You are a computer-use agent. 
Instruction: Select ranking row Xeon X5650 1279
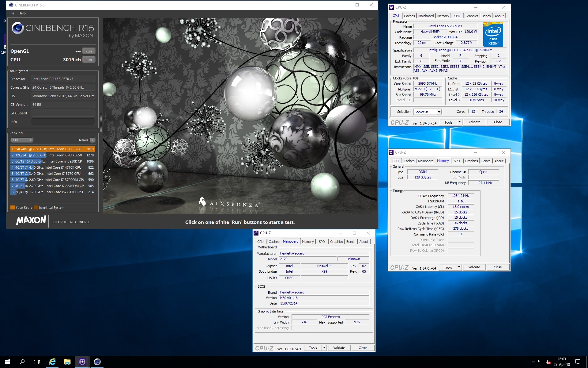coord(53,155)
